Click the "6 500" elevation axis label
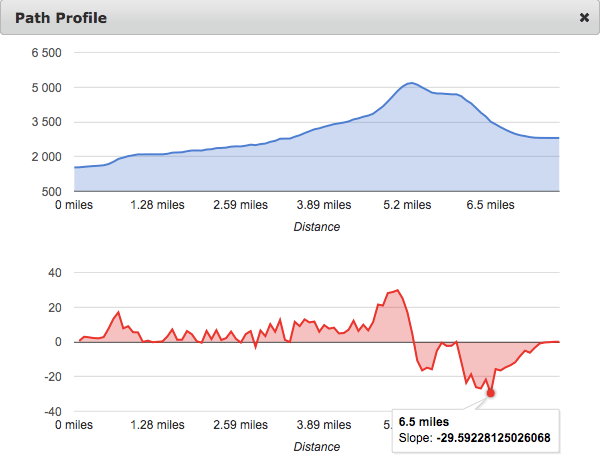The image size is (601, 465). (44, 52)
